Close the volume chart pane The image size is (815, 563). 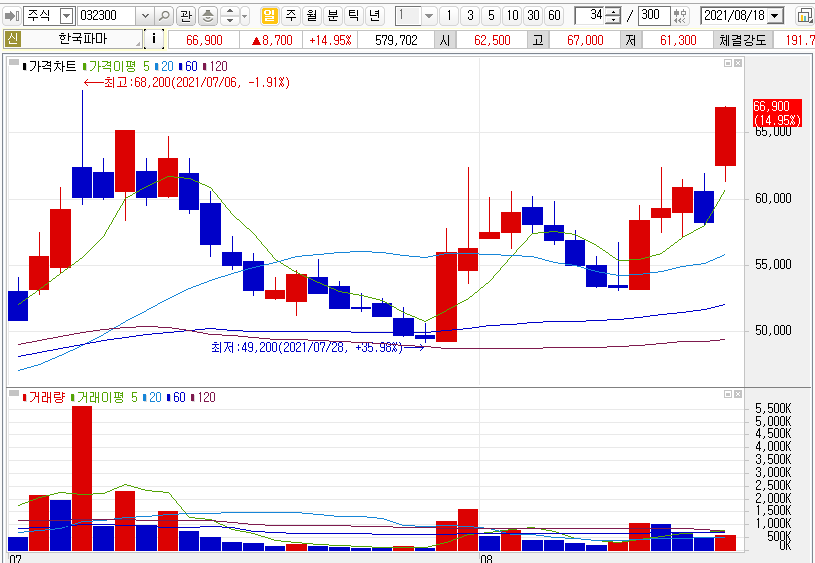tap(738, 395)
